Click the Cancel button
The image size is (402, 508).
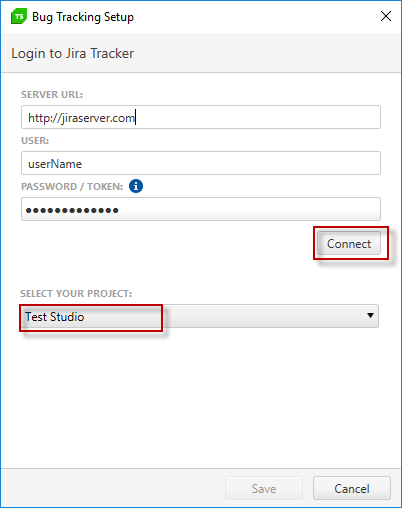click(x=352, y=488)
